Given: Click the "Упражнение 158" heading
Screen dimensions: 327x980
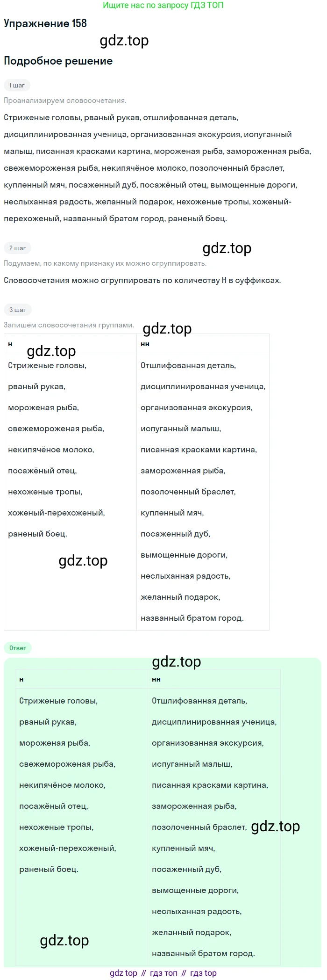Looking at the screenshot, I should (x=45, y=23).
